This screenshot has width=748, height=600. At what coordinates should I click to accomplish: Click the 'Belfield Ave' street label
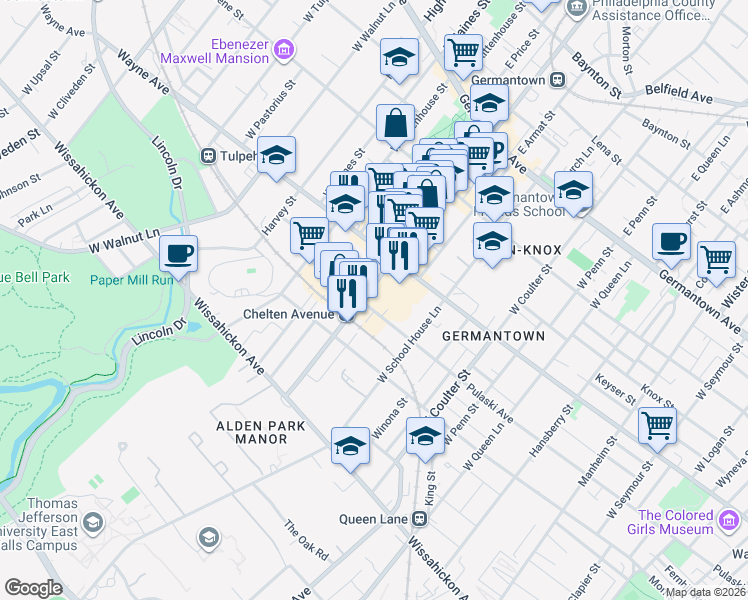point(679,93)
